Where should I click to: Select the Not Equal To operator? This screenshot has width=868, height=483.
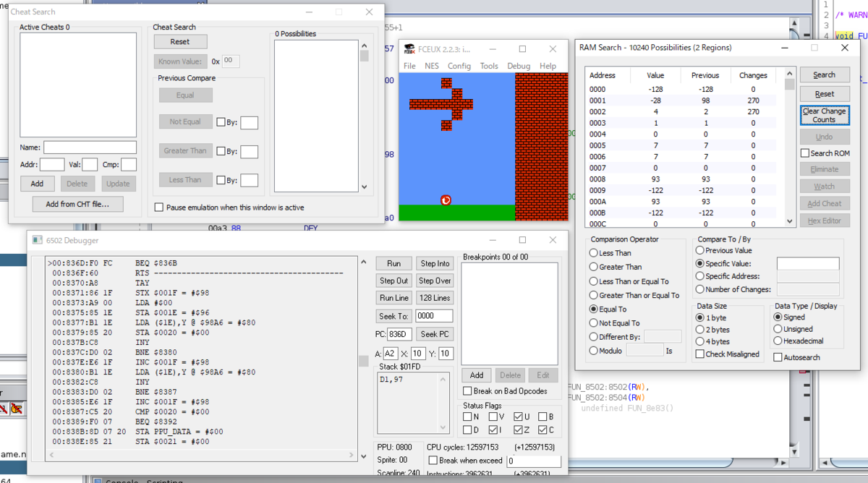pos(594,323)
